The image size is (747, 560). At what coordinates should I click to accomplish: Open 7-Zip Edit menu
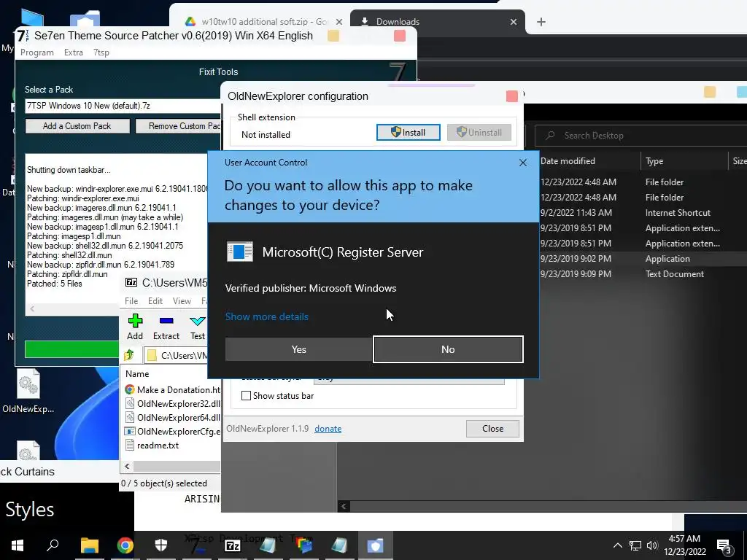click(x=155, y=301)
